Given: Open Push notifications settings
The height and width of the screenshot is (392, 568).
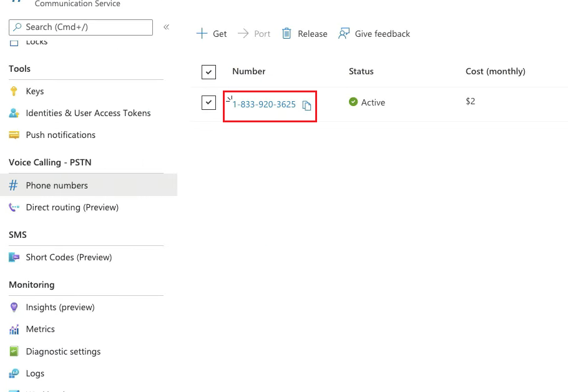Looking at the screenshot, I should click(61, 135).
